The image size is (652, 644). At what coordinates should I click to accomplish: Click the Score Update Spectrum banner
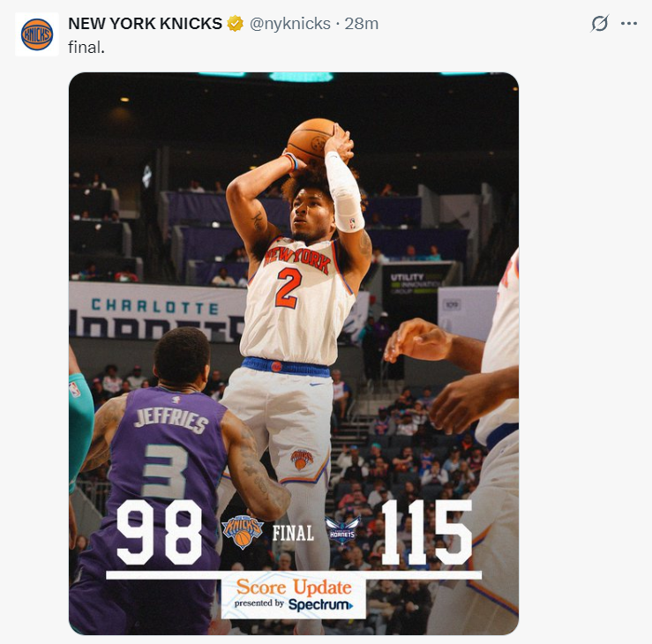(x=294, y=595)
